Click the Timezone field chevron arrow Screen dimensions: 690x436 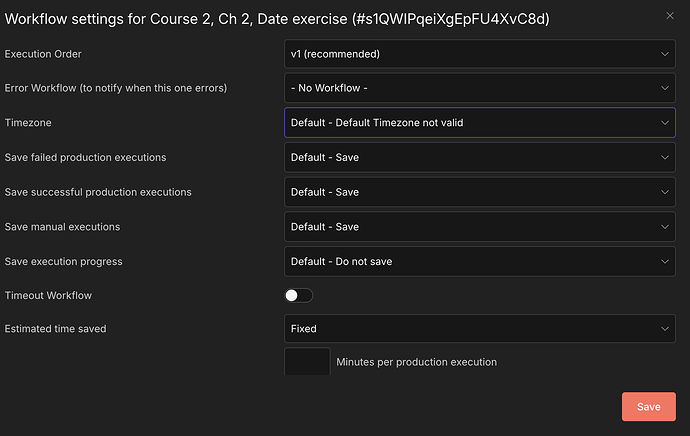[666, 123]
